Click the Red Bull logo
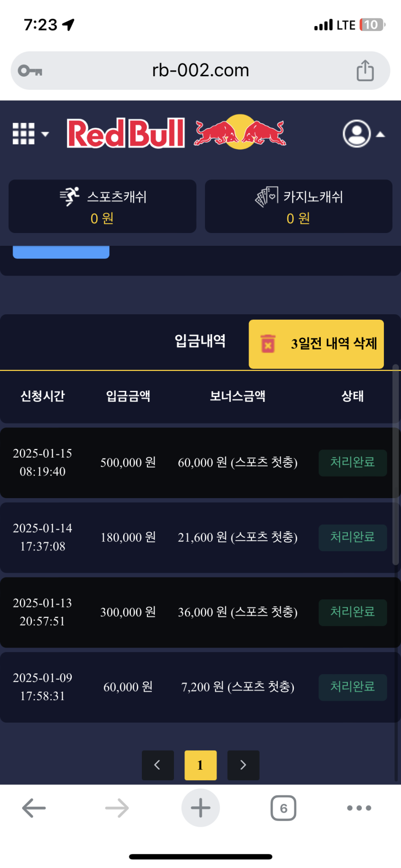The width and height of the screenshot is (401, 868). [x=176, y=133]
